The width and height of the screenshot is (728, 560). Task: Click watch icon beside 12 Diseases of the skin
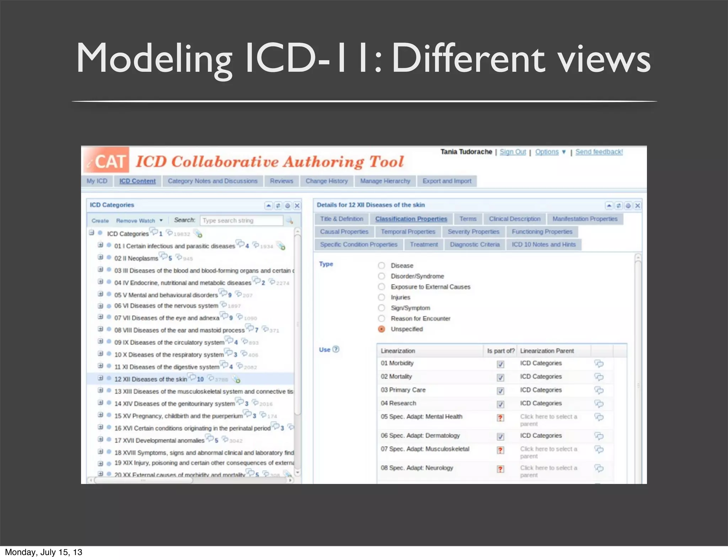tap(236, 379)
